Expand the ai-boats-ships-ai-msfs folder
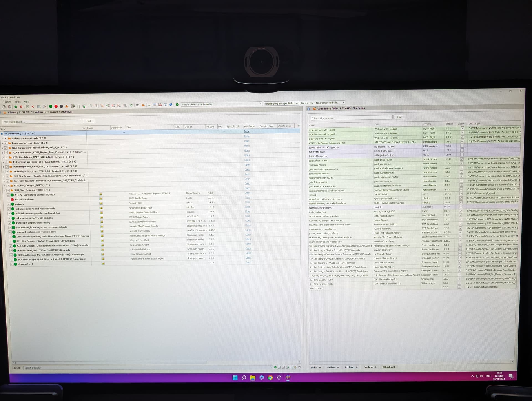 click(2, 139)
